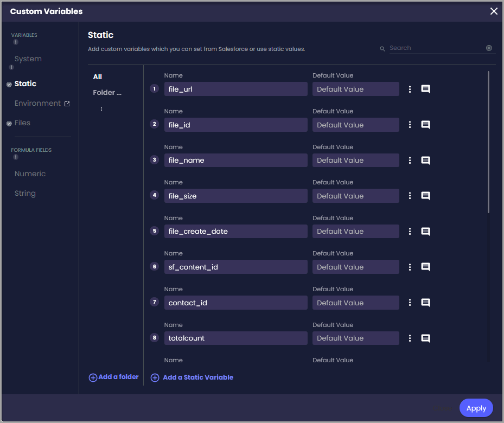The width and height of the screenshot is (504, 423).
Task: Click the plus icon for Add a Static Variable
Action: 155,377
